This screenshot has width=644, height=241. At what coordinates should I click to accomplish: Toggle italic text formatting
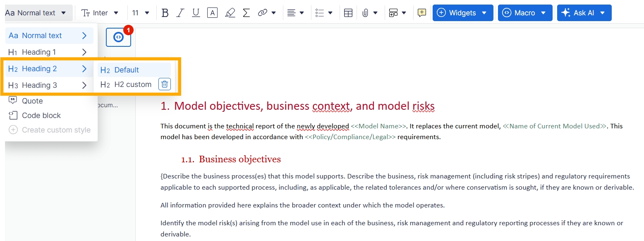180,13
